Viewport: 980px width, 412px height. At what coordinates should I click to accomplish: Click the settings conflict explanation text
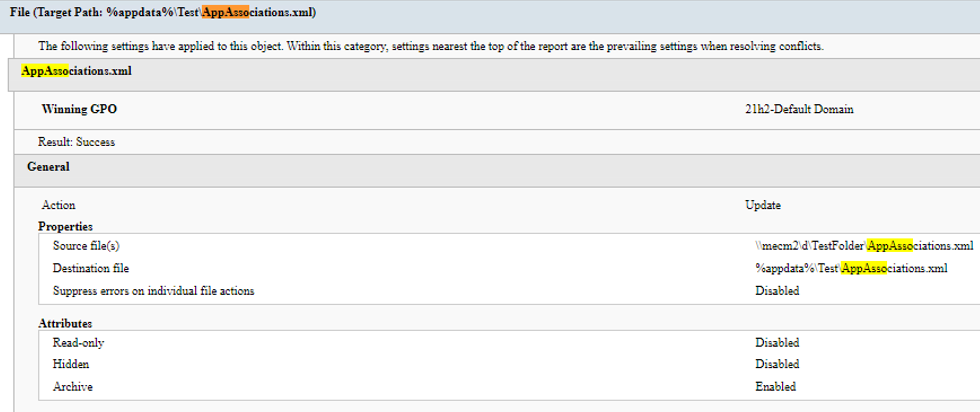pyautogui.click(x=430, y=47)
